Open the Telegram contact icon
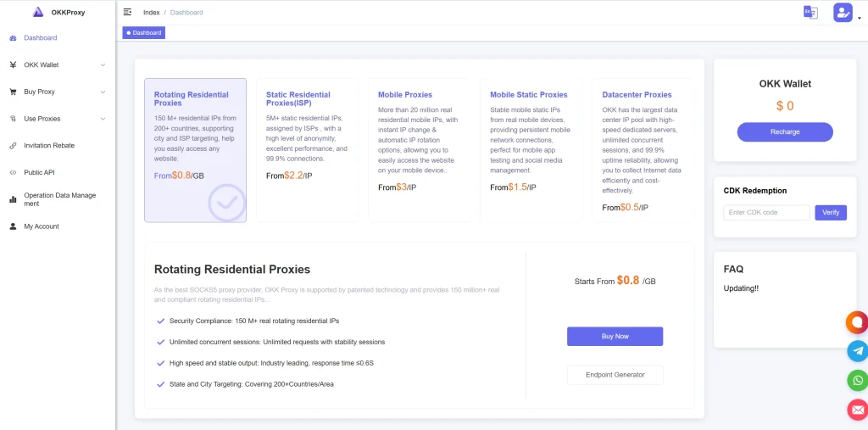This screenshot has height=430, width=868. [x=858, y=351]
